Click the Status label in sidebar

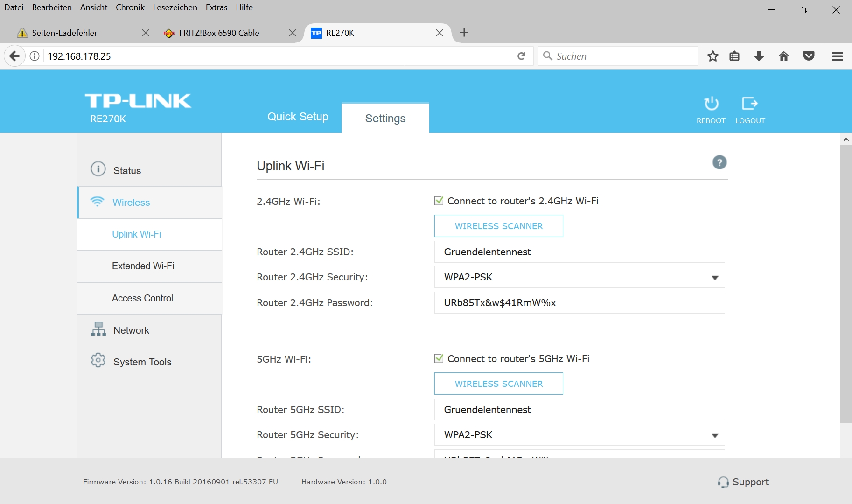(x=127, y=171)
